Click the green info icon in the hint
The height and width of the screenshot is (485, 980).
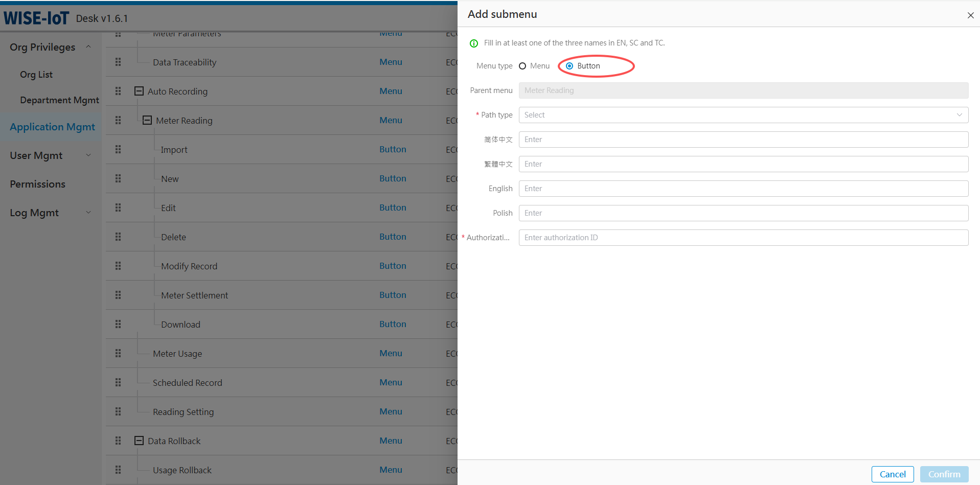click(x=474, y=43)
